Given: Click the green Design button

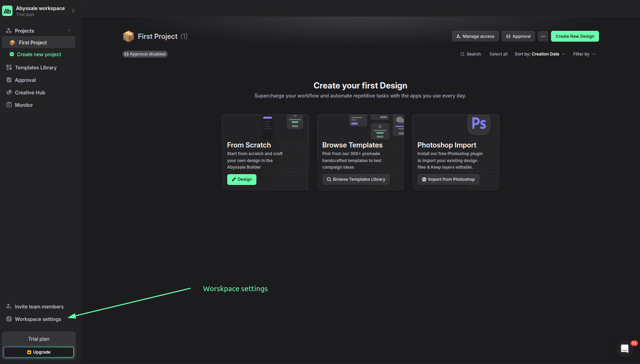Looking at the screenshot, I should click(242, 179).
